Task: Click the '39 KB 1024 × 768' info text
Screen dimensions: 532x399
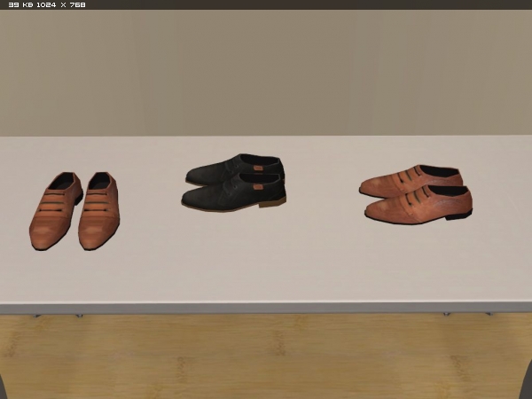Action: click(x=47, y=4)
